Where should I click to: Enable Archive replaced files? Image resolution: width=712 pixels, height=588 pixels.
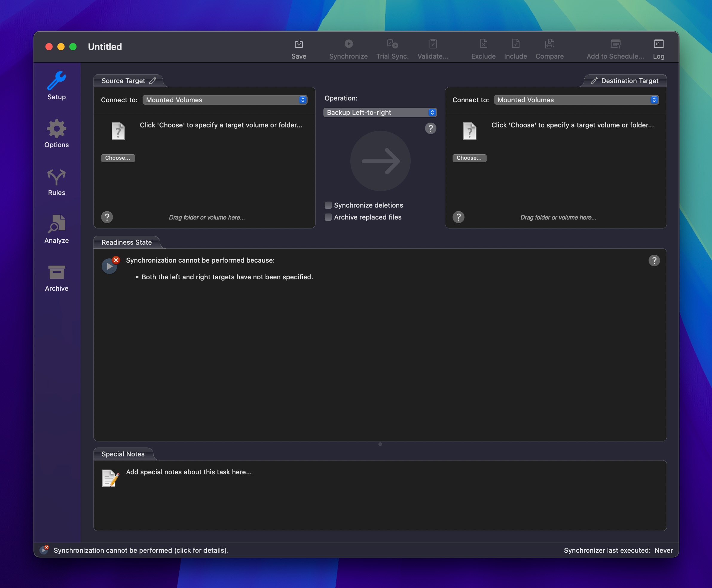[x=328, y=217]
